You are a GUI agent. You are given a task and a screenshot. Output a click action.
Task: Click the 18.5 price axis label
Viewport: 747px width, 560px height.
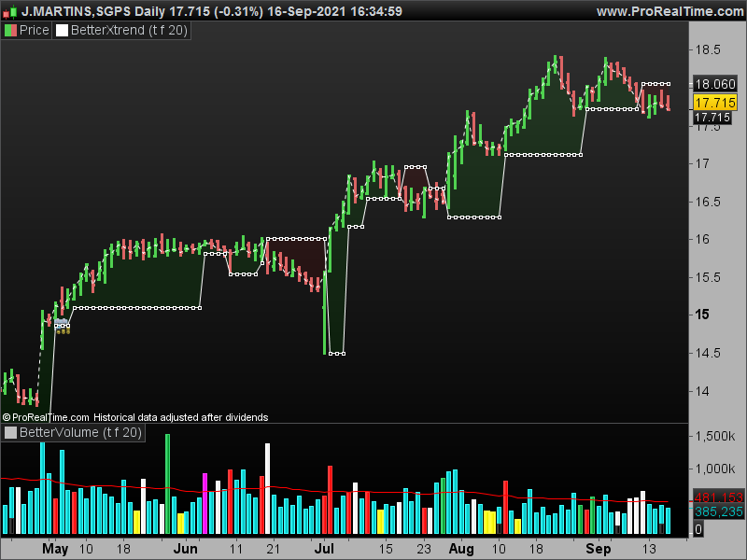[708, 50]
